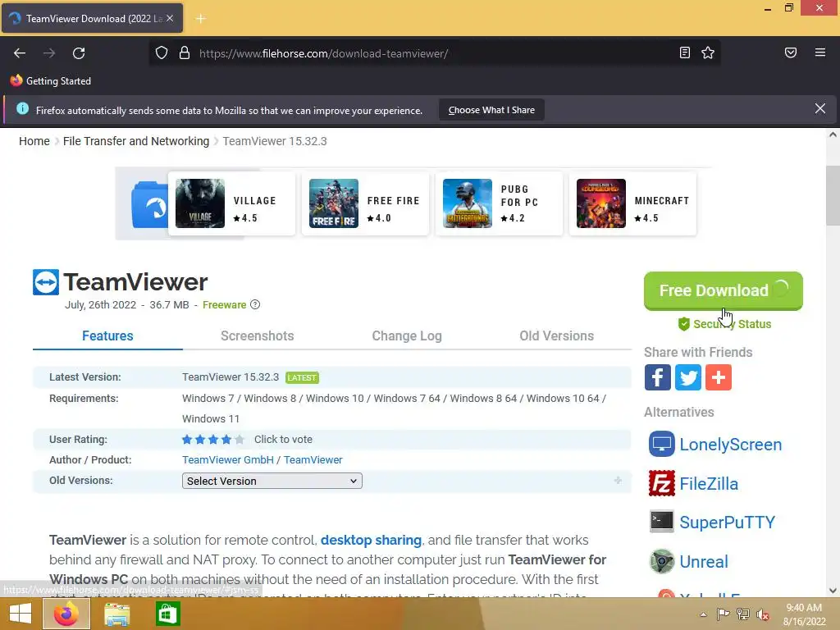Open the Save to Pocket icon
Viewport: 840px width, 630px height.
click(x=790, y=52)
